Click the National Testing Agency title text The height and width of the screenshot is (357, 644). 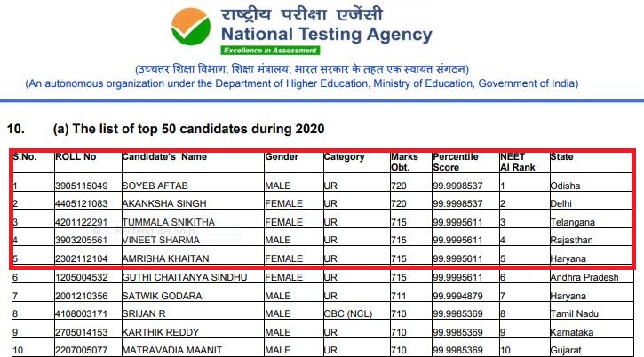[x=327, y=34]
